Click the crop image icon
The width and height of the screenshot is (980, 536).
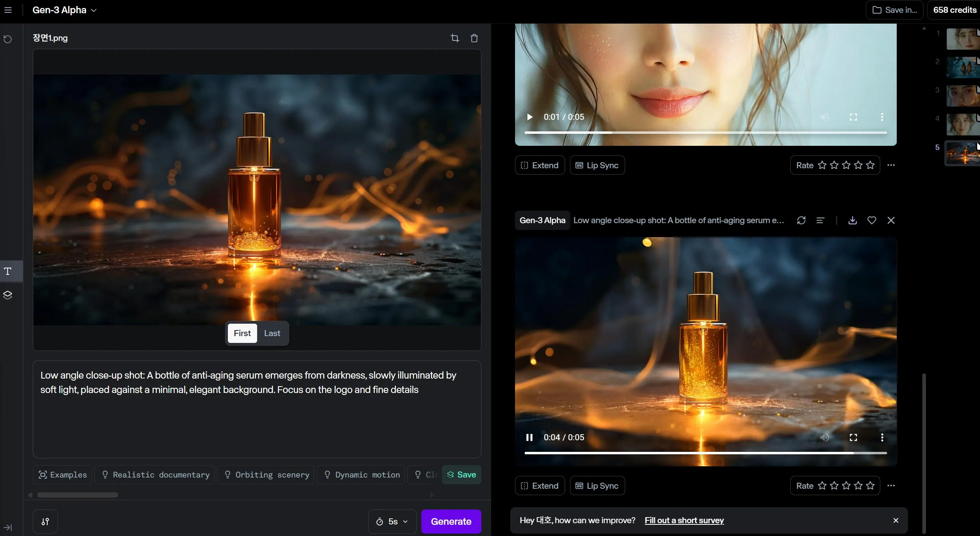455,38
